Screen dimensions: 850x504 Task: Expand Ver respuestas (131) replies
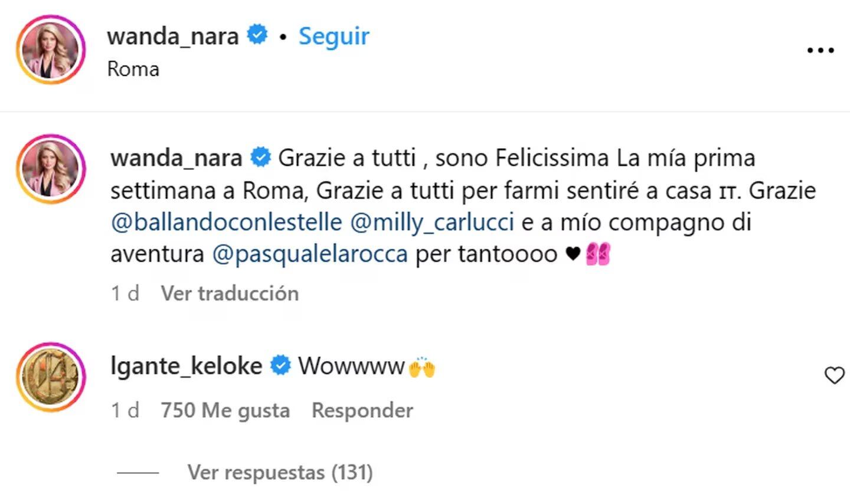pyautogui.click(x=280, y=472)
